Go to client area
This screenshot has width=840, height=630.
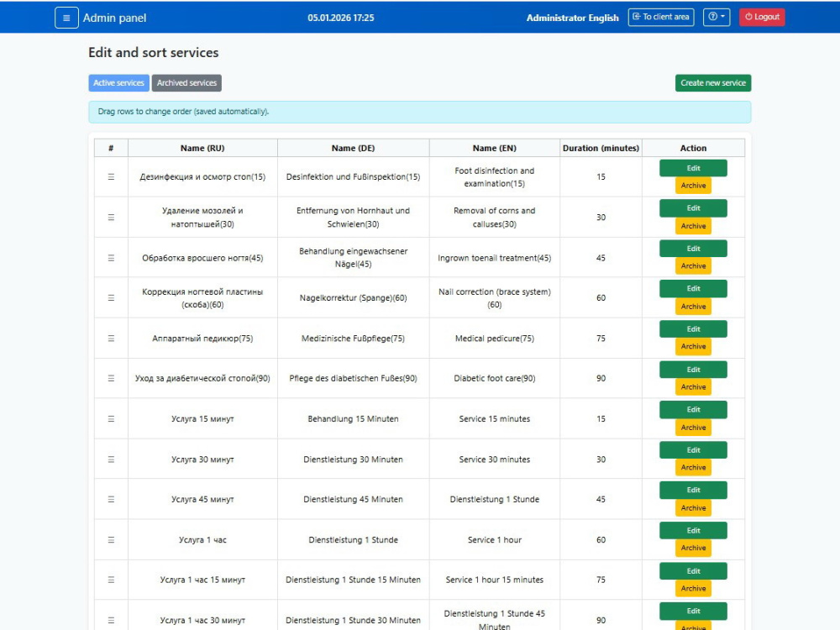tap(660, 17)
